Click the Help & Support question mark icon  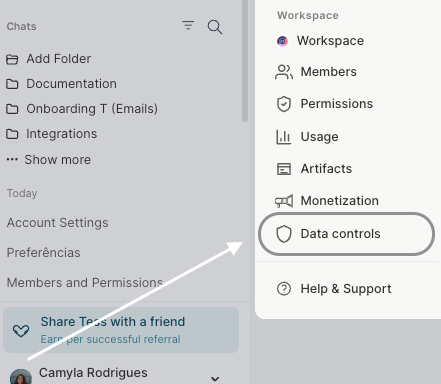pos(284,289)
